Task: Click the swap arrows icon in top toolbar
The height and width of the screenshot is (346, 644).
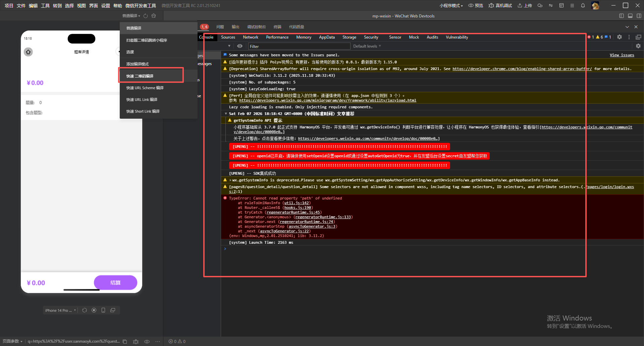Action: pyautogui.click(x=551, y=5)
